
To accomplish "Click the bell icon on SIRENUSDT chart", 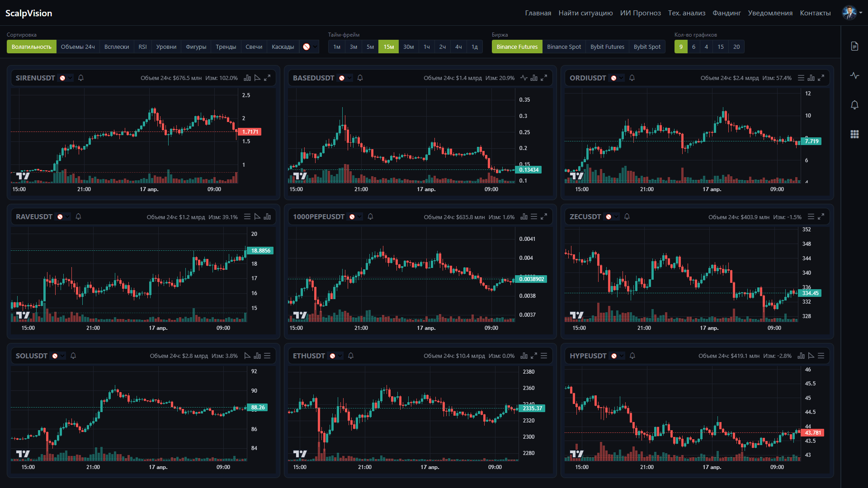I will (x=81, y=78).
